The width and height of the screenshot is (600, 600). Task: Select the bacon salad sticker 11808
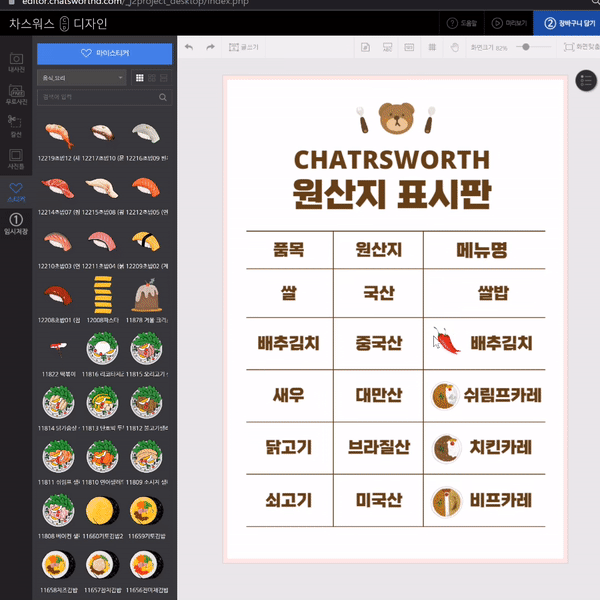coord(58,510)
